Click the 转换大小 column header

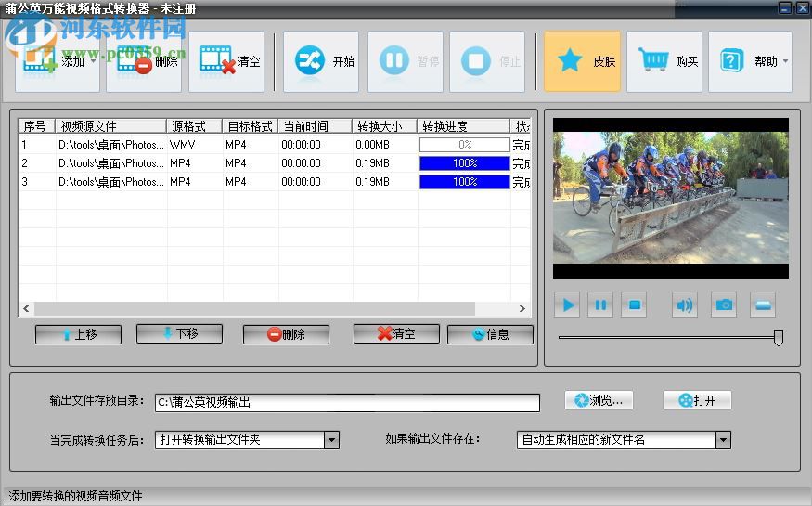pyautogui.click(x=385, y=126)
